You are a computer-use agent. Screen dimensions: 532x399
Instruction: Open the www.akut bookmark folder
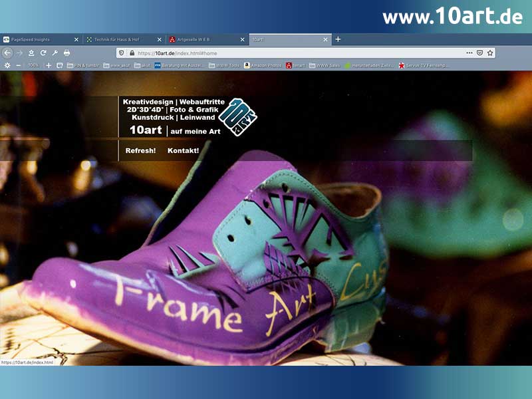click(x=117, y=65)
